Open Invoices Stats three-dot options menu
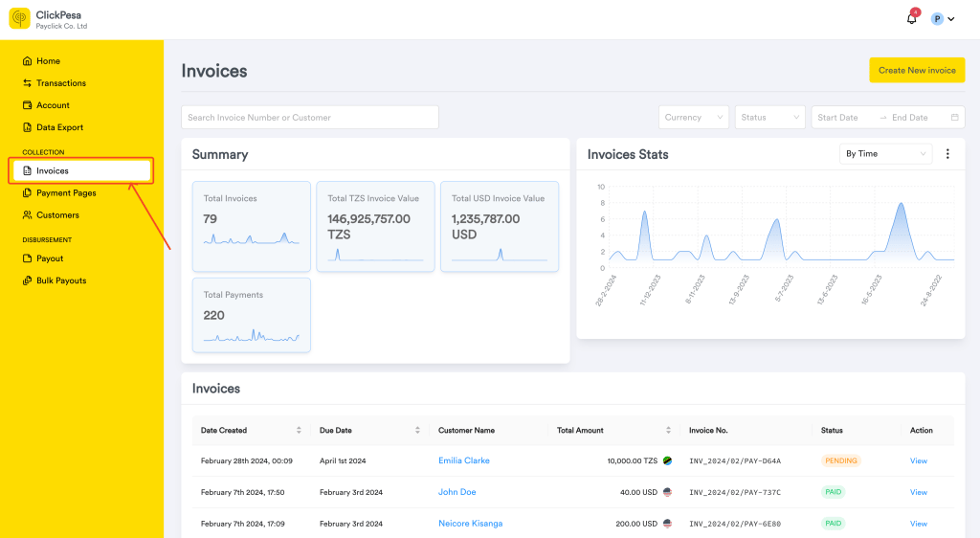 947,154
